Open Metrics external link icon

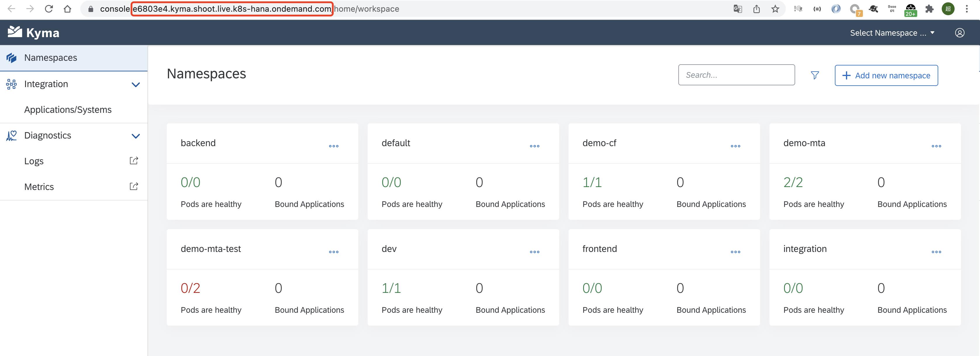[133, 186]
